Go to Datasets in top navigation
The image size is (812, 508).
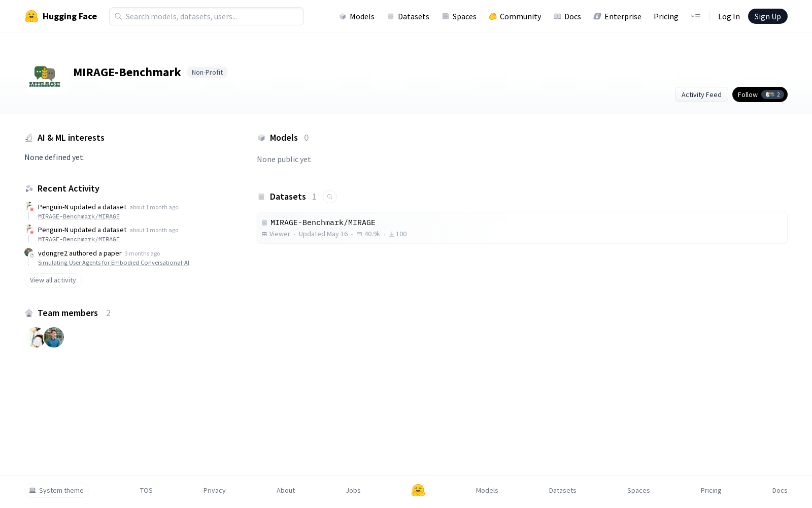(408, 16)
